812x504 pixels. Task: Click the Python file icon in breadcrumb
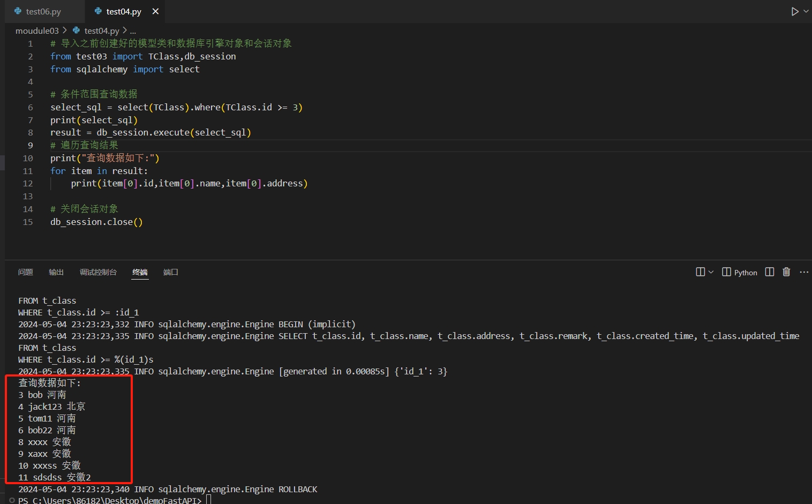77,31
